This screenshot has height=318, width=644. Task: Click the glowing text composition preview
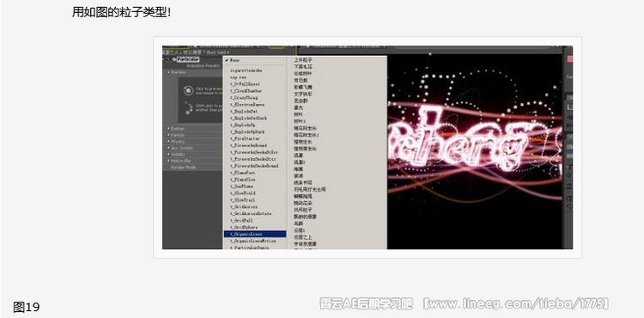[x=475, y=151]
